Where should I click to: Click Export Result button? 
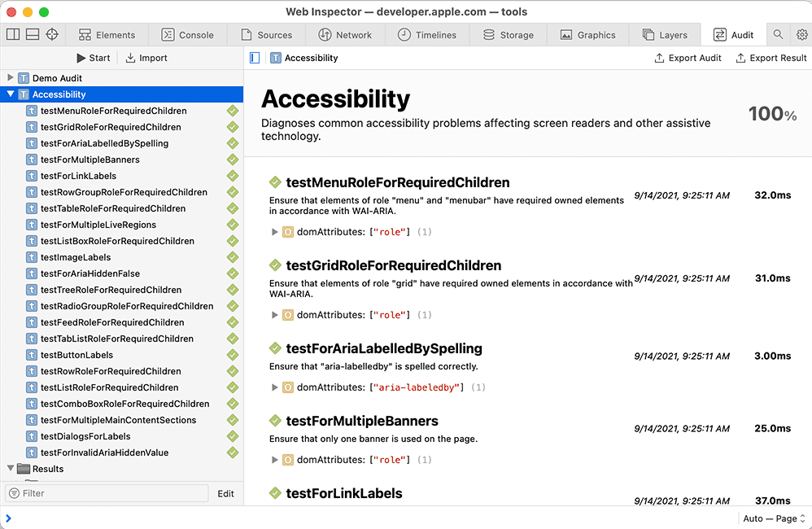click(x=771, y=58)
